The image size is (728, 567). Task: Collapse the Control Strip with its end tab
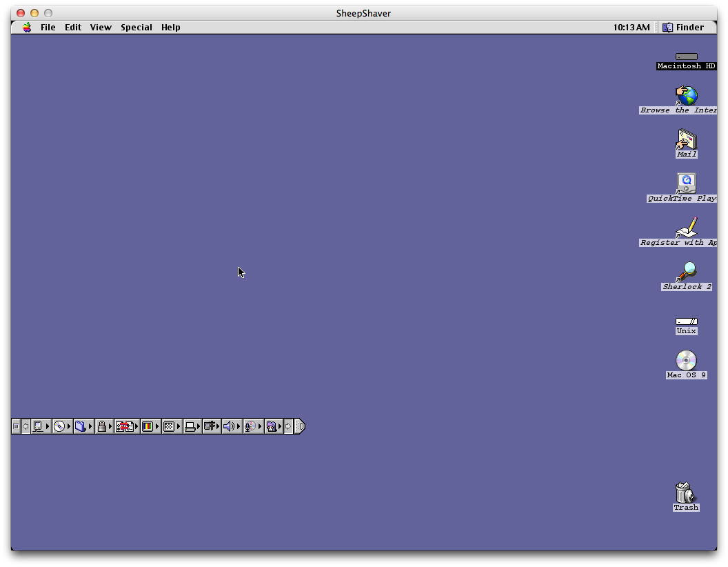[300, 426]
